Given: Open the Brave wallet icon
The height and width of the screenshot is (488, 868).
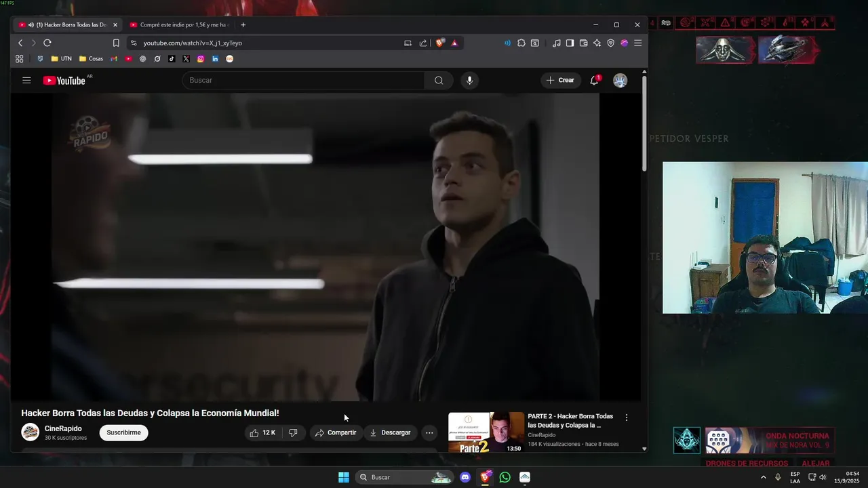Looking at the screenshot, I should (583, 43).
